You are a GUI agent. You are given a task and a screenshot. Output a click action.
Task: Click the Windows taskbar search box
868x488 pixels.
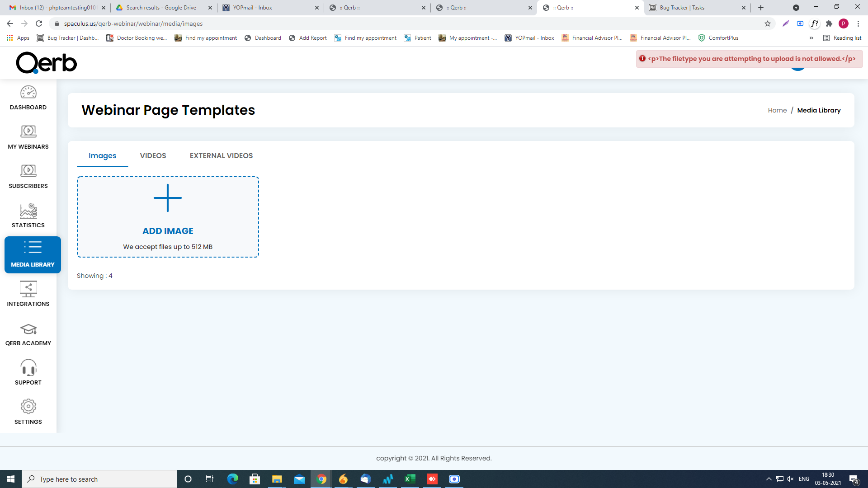tap(99, 479)
